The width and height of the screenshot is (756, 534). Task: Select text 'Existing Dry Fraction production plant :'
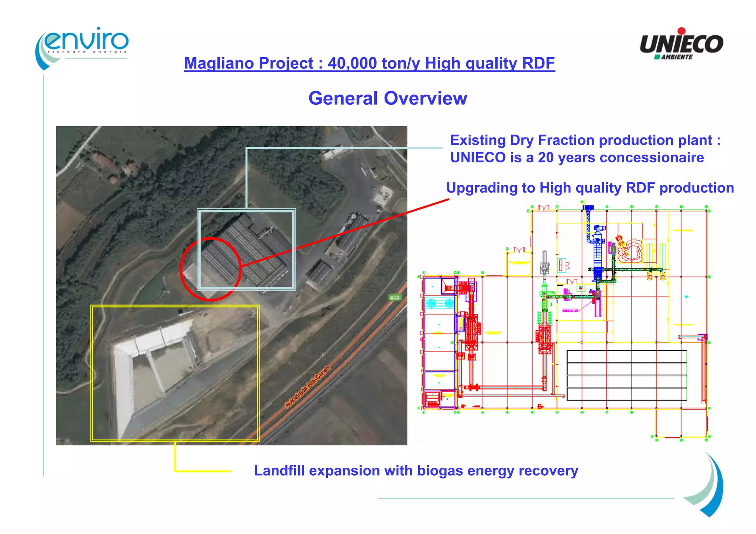click(x=585, y=140)
